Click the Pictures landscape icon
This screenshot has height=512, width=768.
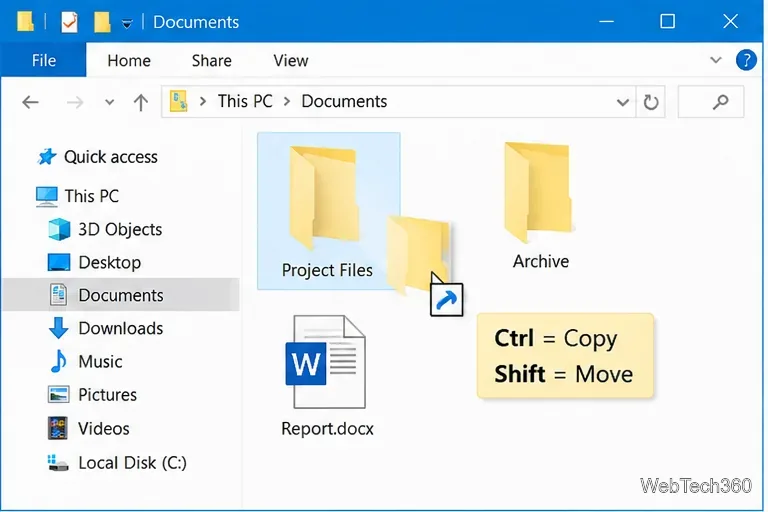[58, 394]
